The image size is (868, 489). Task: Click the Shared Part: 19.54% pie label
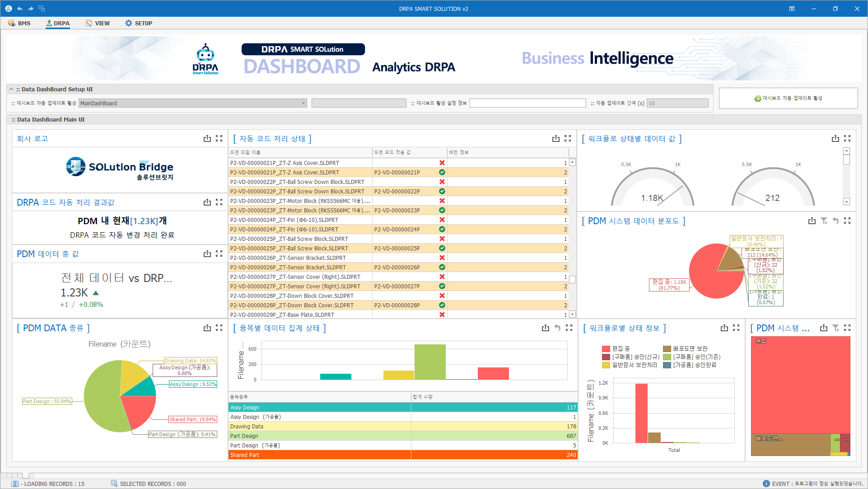pos(193,419)
